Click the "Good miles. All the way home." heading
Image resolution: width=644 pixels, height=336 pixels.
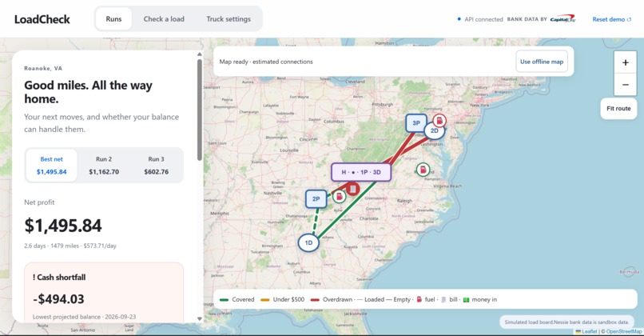[89, 92]
